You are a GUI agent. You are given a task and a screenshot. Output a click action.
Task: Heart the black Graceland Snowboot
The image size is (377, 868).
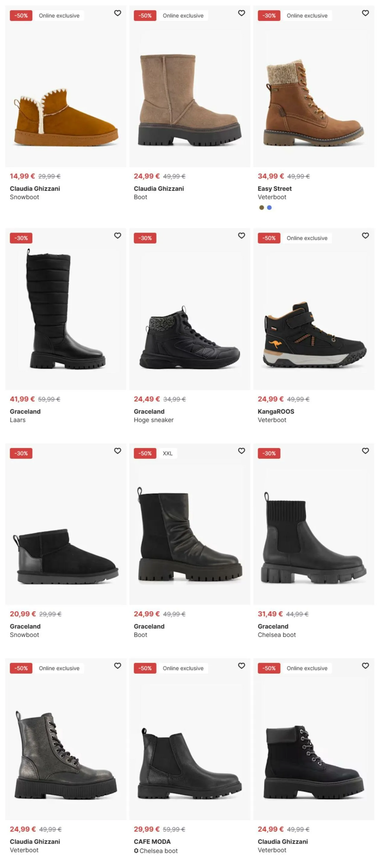point(118,451)
